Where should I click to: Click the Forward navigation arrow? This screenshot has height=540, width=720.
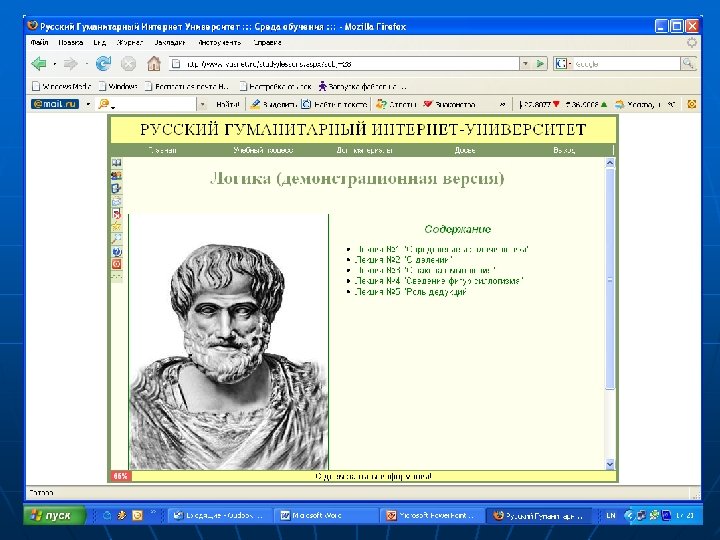pos(70,63)
